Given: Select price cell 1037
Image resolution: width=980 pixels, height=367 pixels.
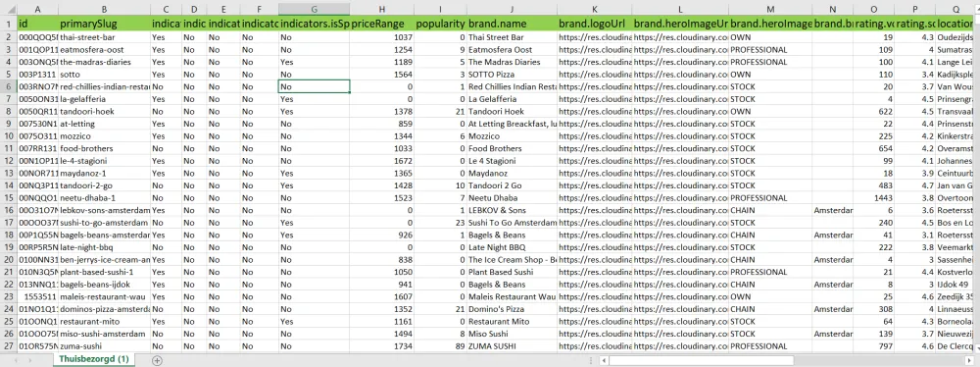Looking at the screenshot, I should click(x=382, y=37).
